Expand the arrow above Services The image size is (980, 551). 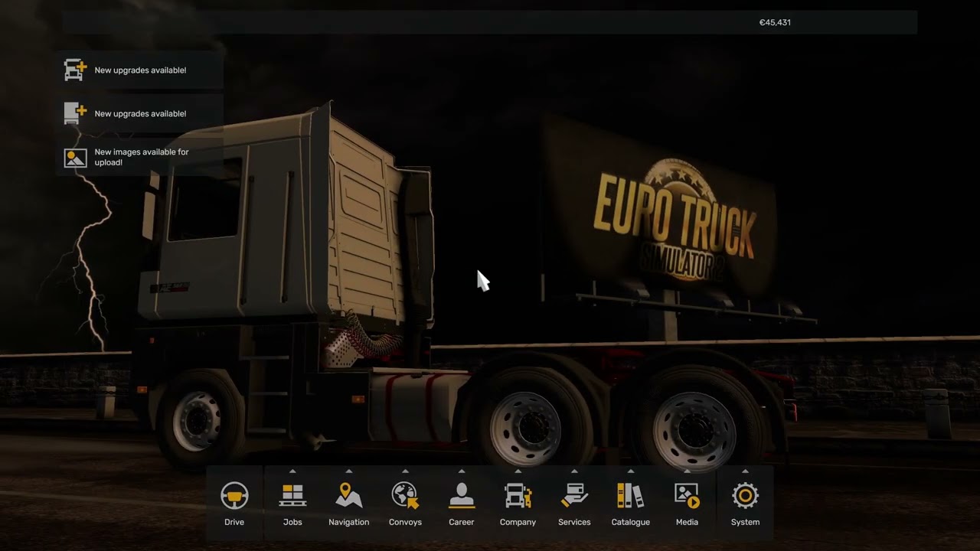coord(574,471)
